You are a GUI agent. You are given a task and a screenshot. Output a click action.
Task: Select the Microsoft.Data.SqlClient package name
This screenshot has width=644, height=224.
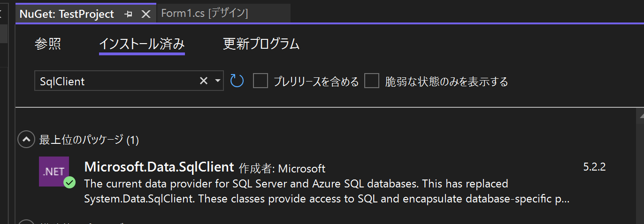tap(159, 167)
